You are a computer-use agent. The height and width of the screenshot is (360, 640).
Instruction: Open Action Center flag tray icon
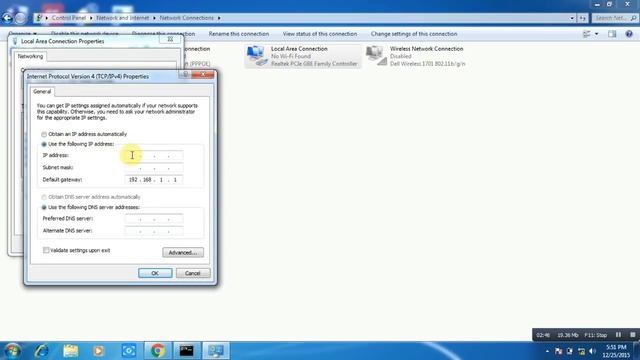tap(558, 351)
